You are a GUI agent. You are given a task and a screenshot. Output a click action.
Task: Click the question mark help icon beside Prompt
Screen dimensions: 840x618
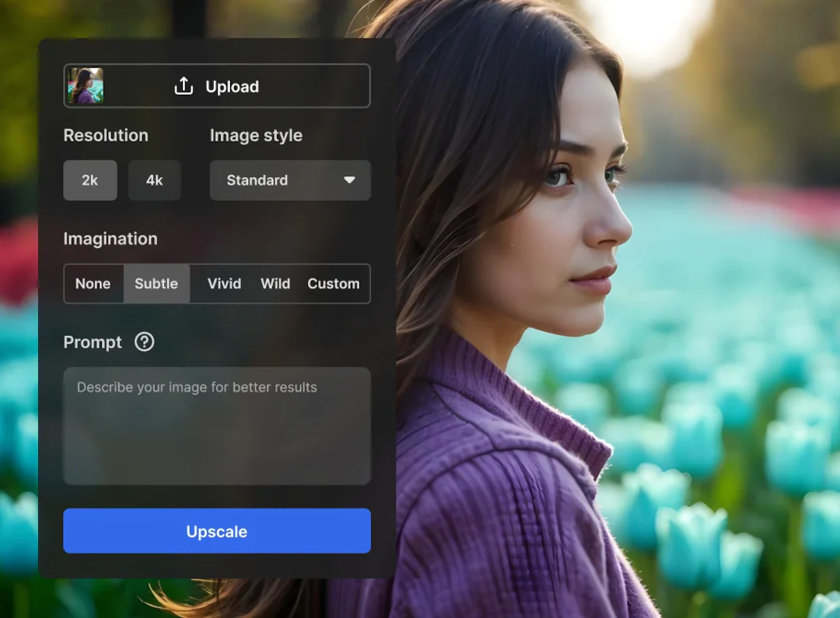click(144, 342)
